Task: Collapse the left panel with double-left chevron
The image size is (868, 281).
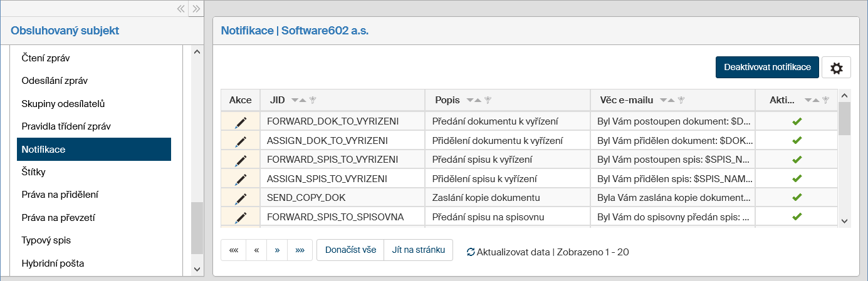Action: 180,8
